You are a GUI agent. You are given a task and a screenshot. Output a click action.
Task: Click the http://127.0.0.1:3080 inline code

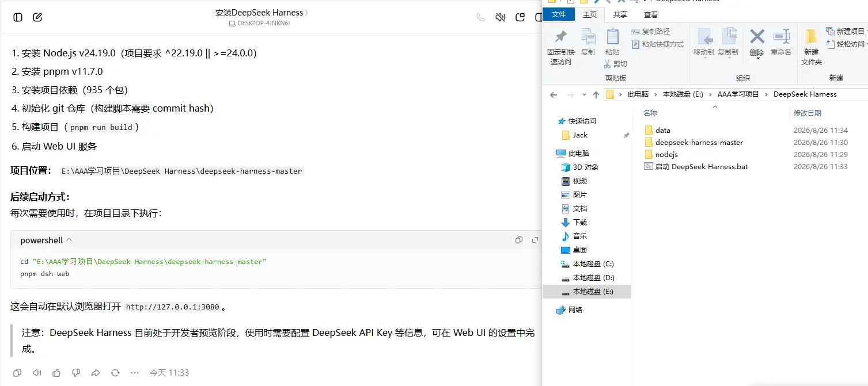(173, 307)
